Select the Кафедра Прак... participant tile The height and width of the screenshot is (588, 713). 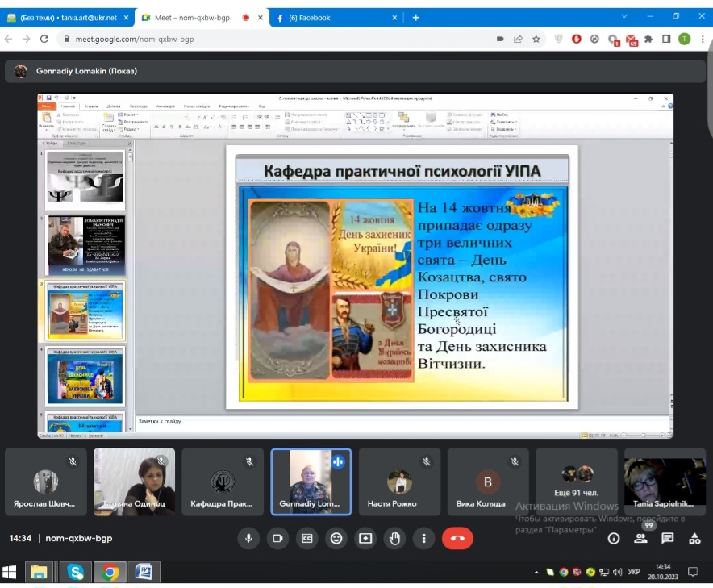223,482
